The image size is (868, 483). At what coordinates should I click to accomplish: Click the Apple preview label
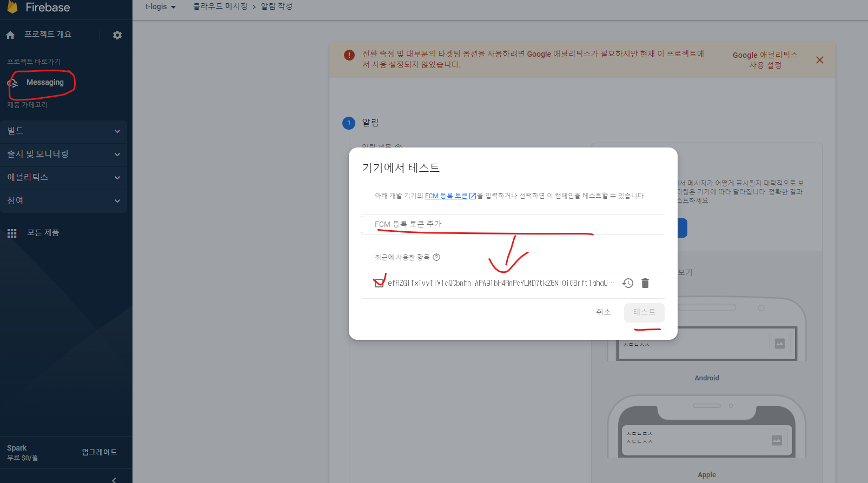pyautogui.click(x=707, y=475)
